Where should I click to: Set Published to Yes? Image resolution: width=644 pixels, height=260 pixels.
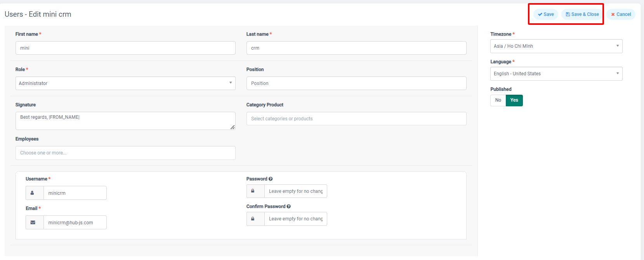(x=514, y=100)
